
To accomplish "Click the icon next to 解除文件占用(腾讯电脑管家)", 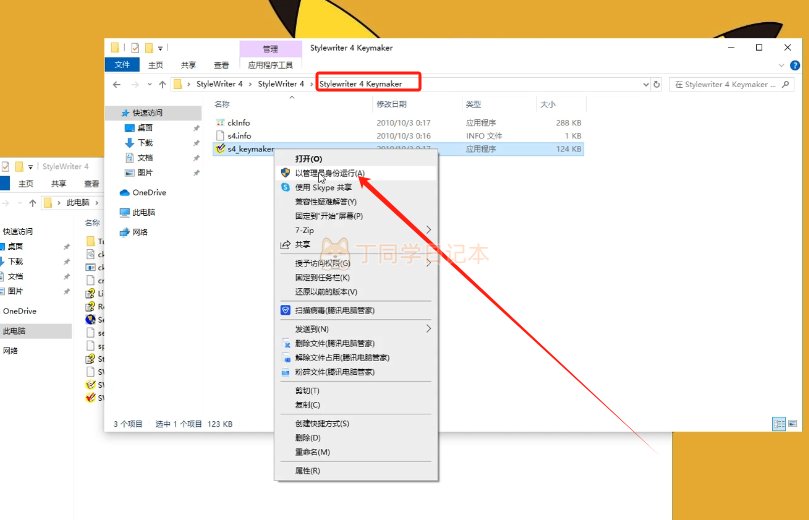I will pyautogui.click(x=286, y=358).
